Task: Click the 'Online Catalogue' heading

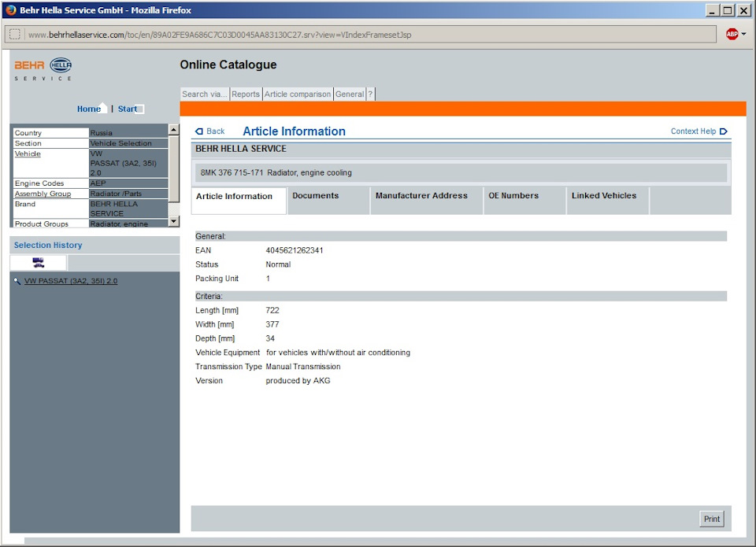Action: 228,65
